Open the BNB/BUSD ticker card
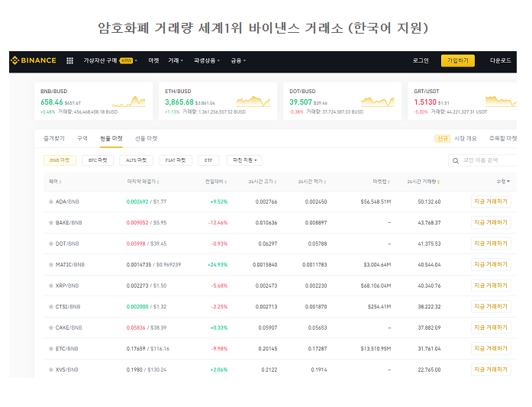This screenshot has height=407, width=532. (x=93, y=101)
